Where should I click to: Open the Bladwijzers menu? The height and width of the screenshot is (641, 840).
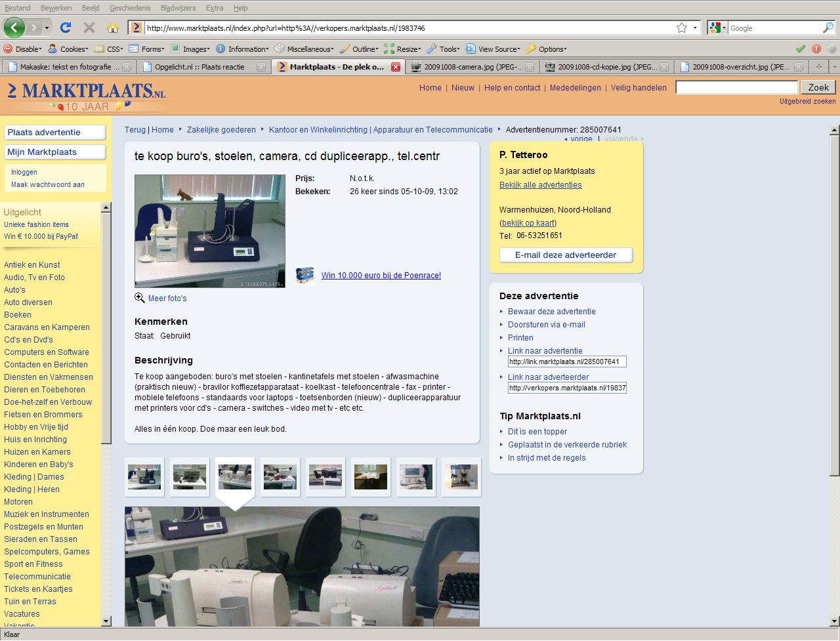click(178, 8)
